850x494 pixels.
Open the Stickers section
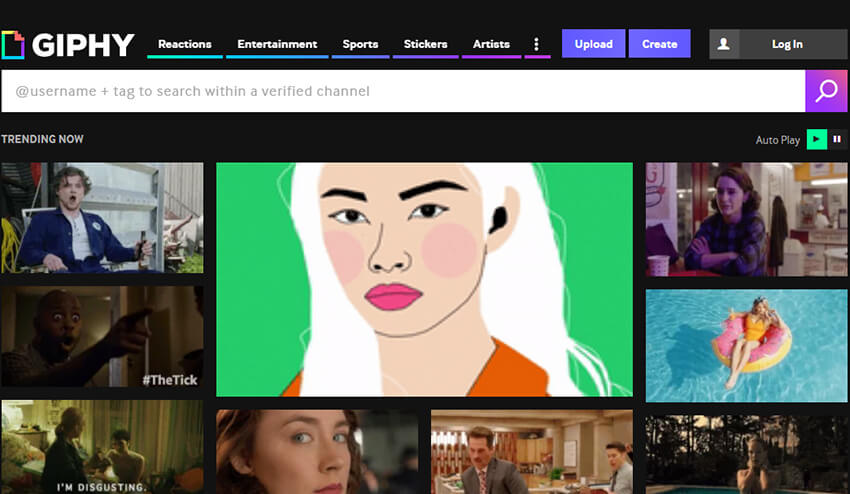tap(426, 44)
